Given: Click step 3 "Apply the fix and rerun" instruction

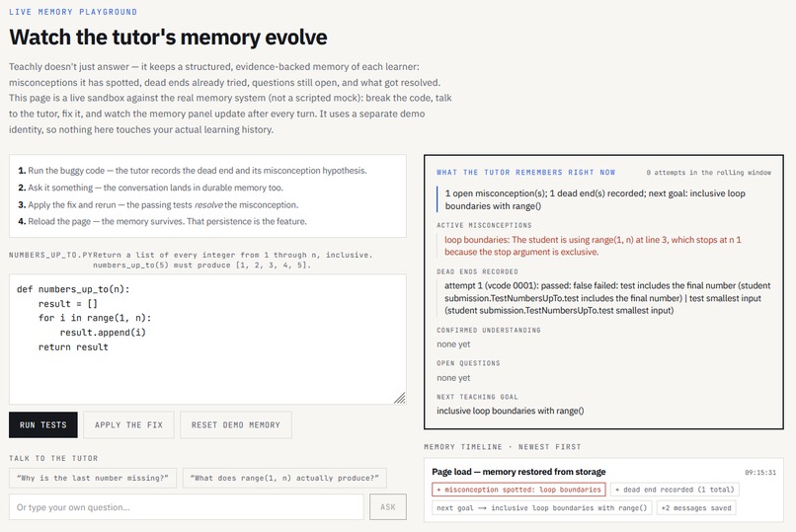Looking at the screenshot, I should tap(158, 205).
